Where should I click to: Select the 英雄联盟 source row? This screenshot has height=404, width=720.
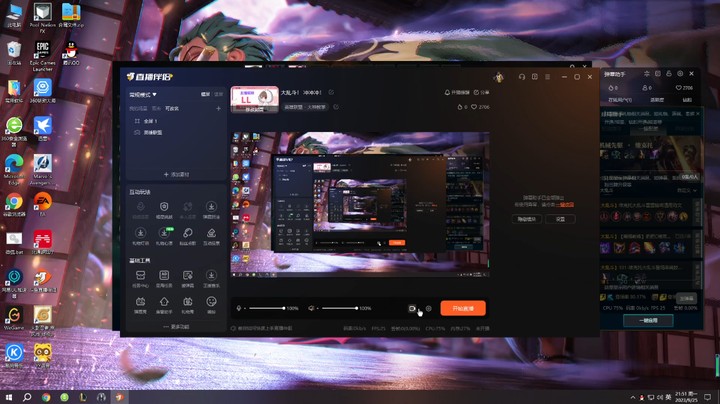point(176,133)
